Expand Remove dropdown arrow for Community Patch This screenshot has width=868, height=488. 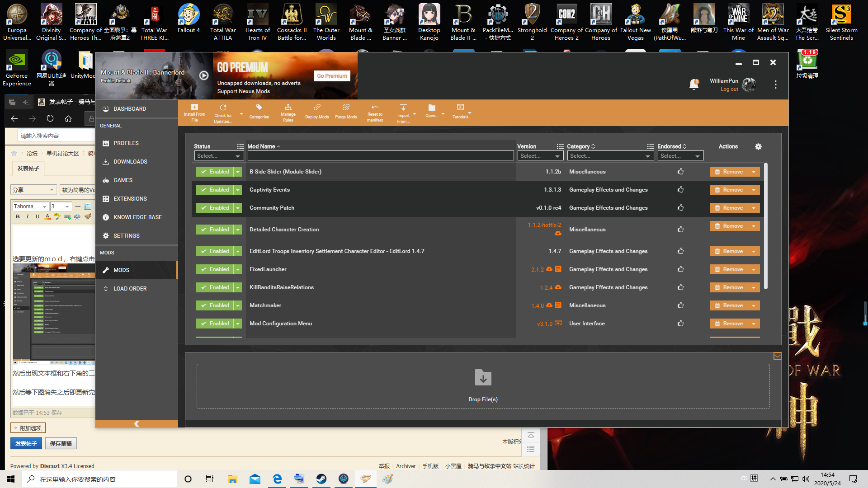pos(754,208)
